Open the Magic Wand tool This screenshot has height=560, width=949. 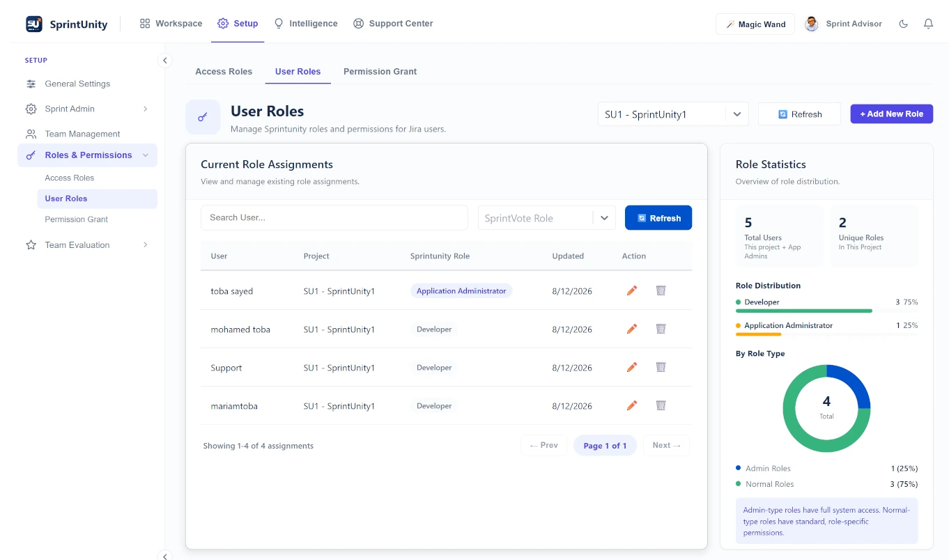point(755,24)
